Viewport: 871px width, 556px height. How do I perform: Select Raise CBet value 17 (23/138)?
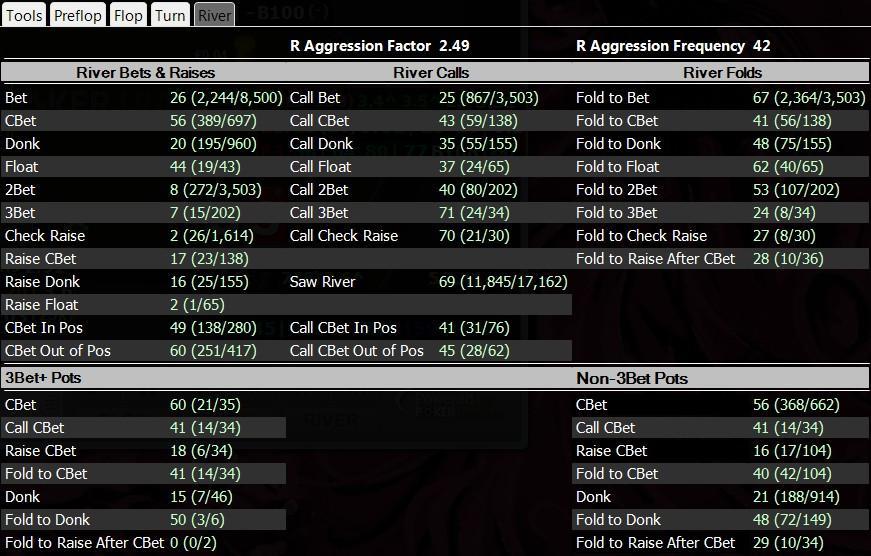tap(209, 259)
